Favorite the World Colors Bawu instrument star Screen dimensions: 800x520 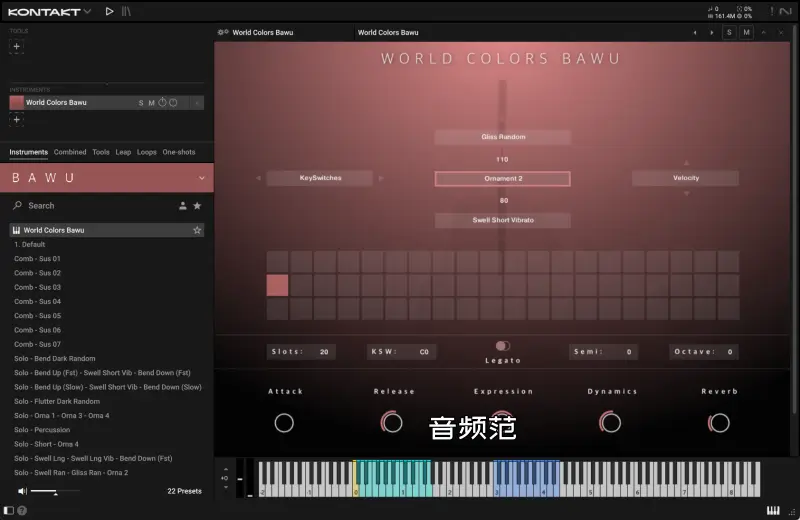tap(197, 230)
